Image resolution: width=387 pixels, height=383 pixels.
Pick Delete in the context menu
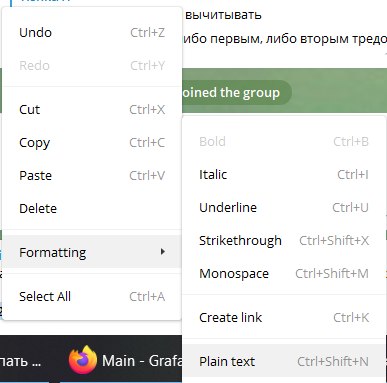click(92, 208)
